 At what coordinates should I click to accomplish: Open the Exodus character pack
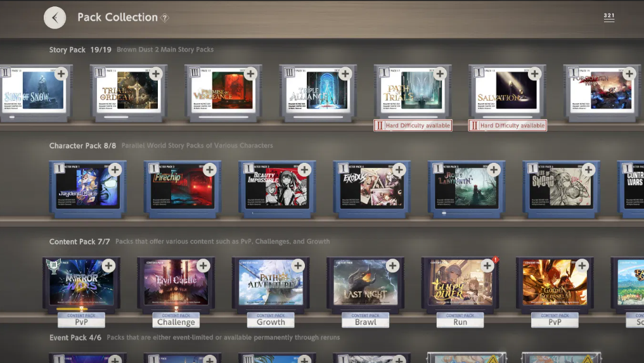click(x=371, y=189)
